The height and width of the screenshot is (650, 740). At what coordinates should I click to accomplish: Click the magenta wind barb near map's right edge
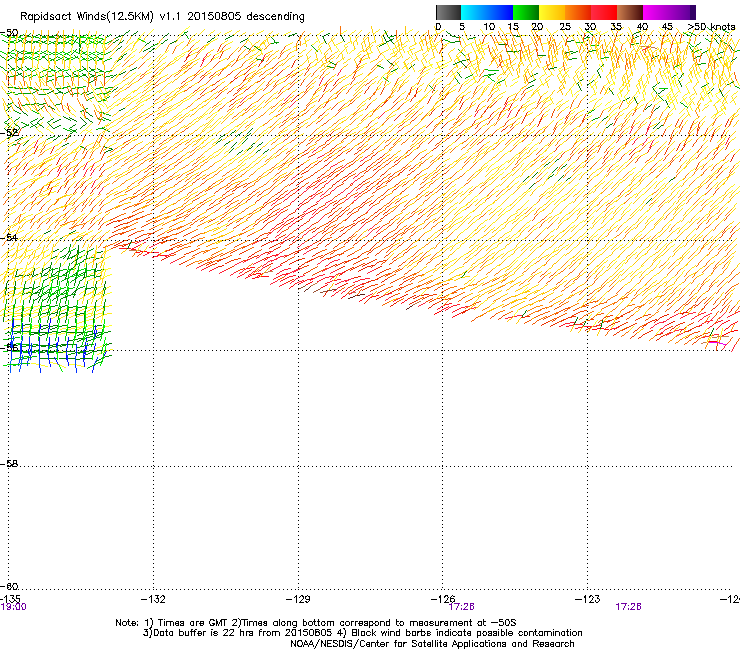[x=716, y=341]
